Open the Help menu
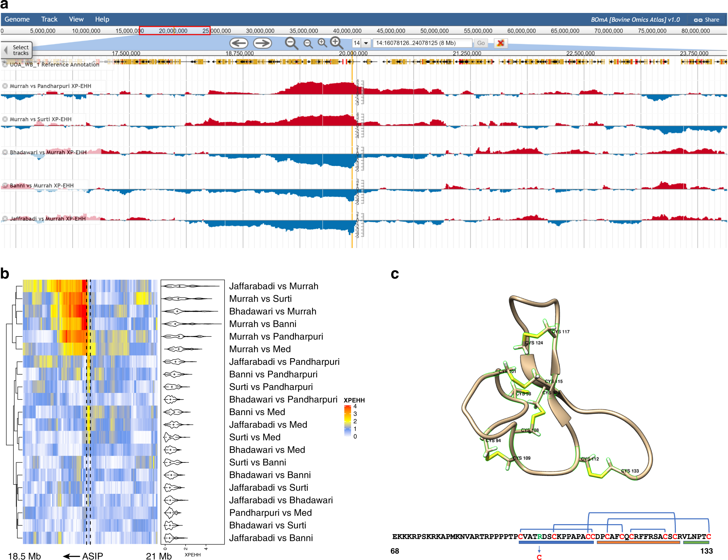 [102, 19]
